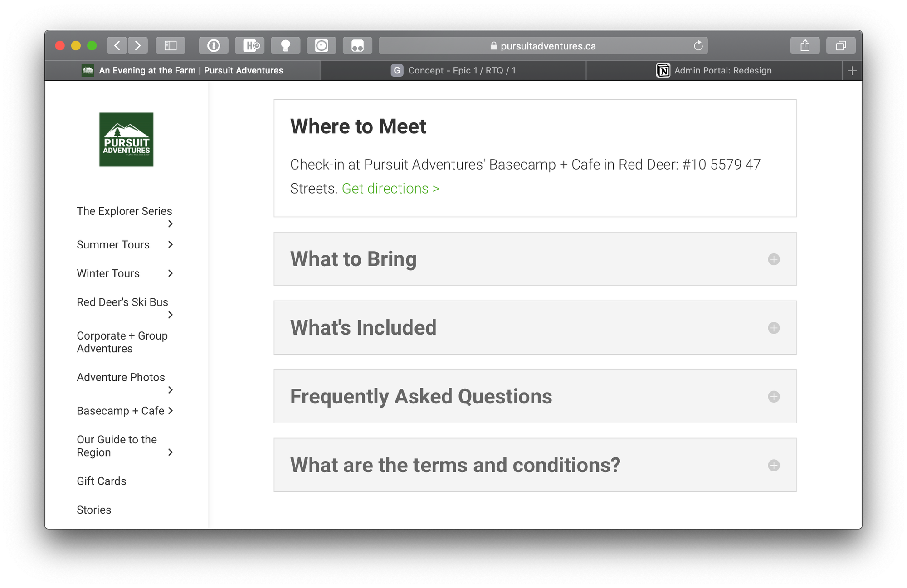Open the 1Password extension icon
The width and height of the screenshot is (907, 588).
click(x=214, y=46)
